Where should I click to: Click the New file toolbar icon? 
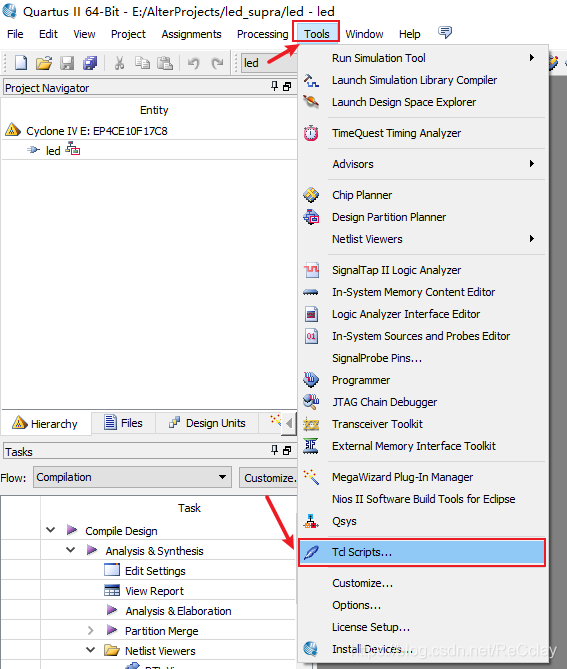coord(20,63)
